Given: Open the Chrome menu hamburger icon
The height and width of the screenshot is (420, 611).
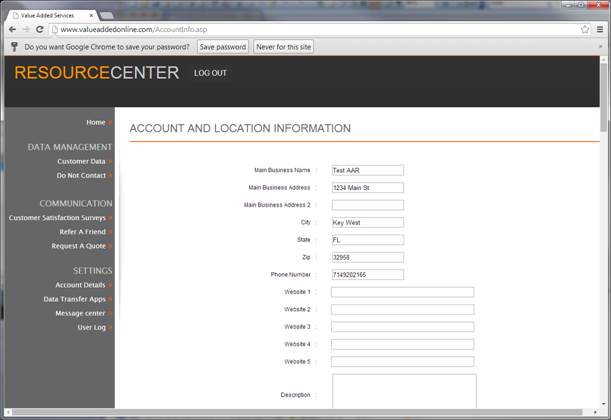Looking at the screenshot, I should (x=600, y=29).
